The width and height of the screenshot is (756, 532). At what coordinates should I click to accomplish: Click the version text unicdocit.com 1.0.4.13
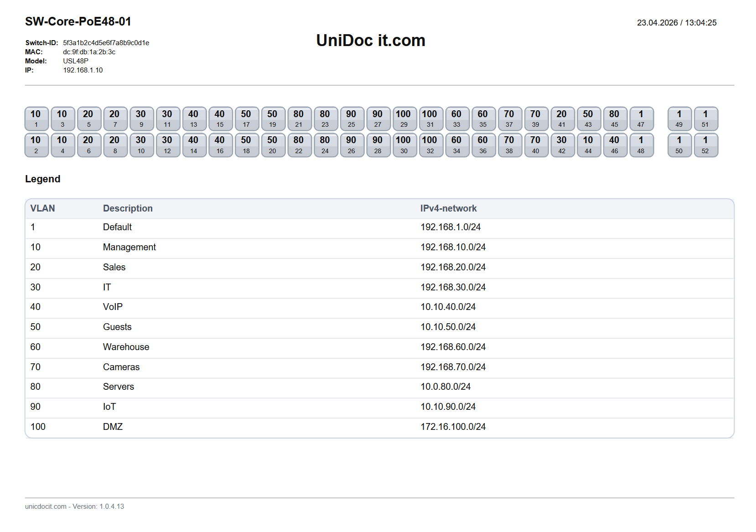click(x=75, y=506)
